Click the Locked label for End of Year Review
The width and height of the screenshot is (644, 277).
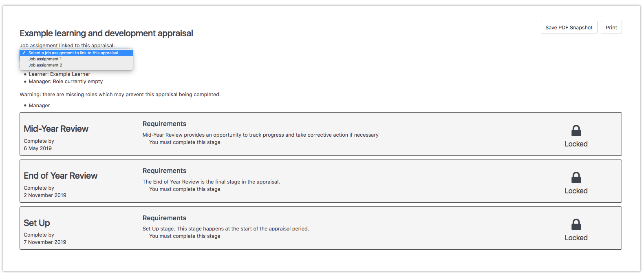click(576, 191)
